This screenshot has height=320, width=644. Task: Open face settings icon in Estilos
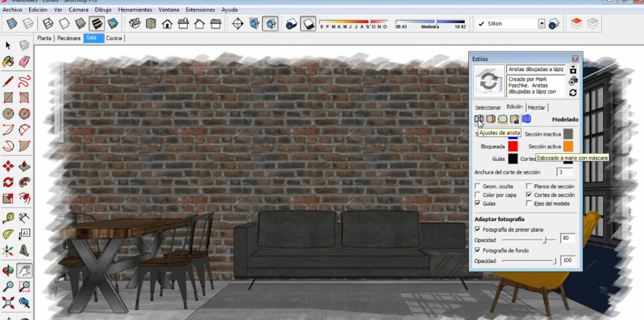click(x=491, y=119)
